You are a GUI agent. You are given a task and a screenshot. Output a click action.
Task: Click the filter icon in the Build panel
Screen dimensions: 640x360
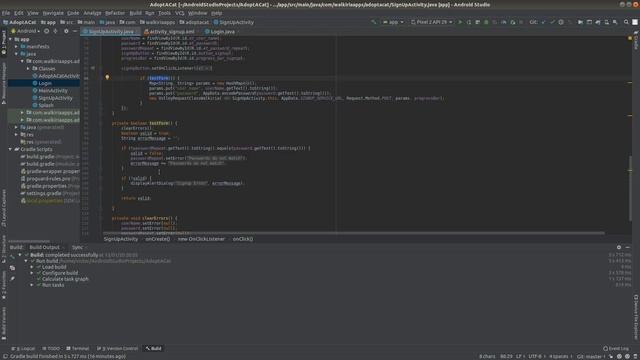(12, 268)
